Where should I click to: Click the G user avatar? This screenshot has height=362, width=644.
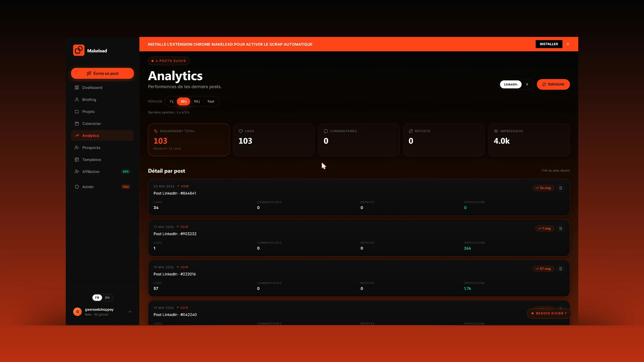[x=77, y=312]
